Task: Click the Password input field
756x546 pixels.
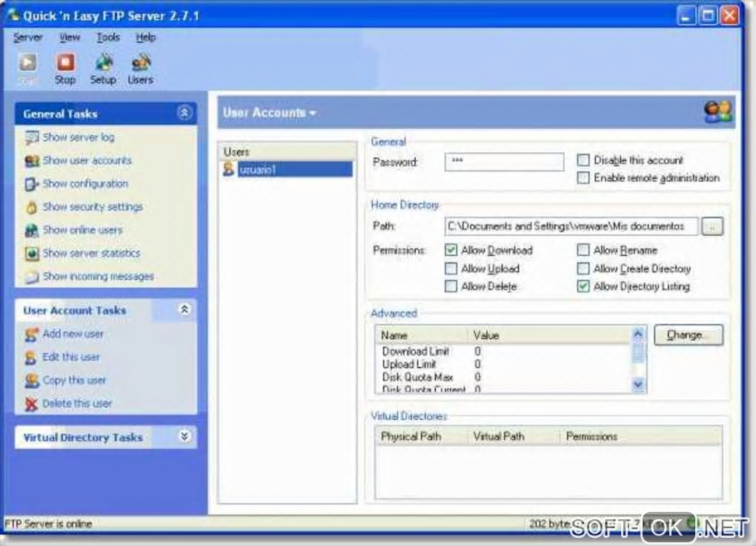Action: [504, 162]
